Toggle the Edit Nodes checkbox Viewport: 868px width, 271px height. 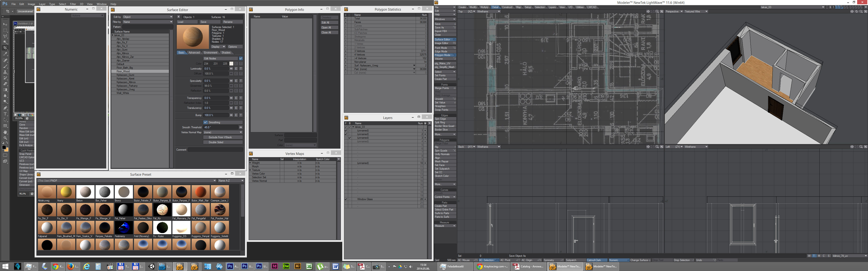241,58
